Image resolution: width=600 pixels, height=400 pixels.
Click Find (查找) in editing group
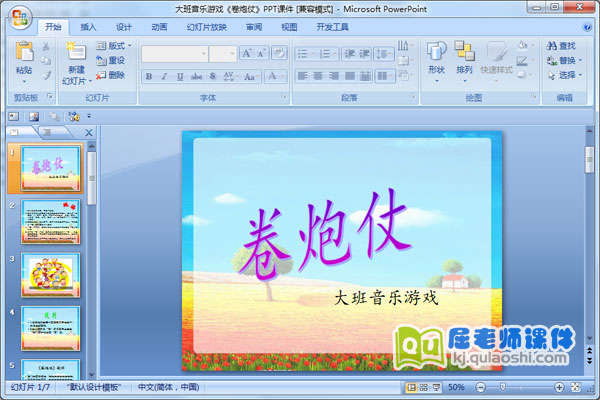(x=561, y=46)
